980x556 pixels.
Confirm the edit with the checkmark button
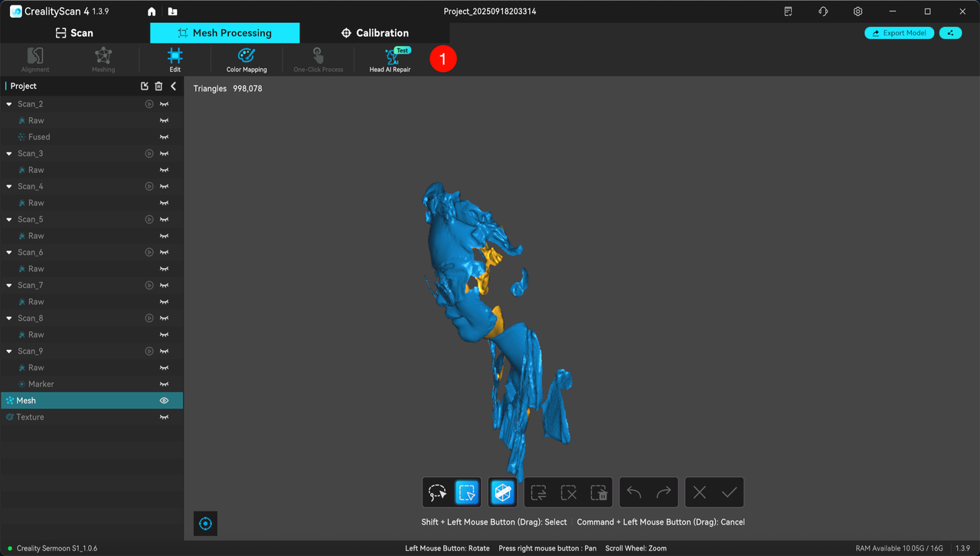coord(729,492)
